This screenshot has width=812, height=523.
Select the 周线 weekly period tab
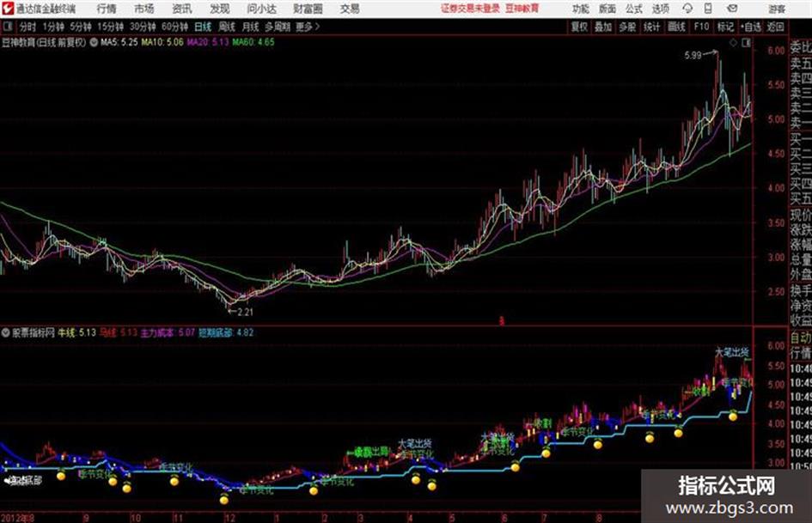(227, 27)
